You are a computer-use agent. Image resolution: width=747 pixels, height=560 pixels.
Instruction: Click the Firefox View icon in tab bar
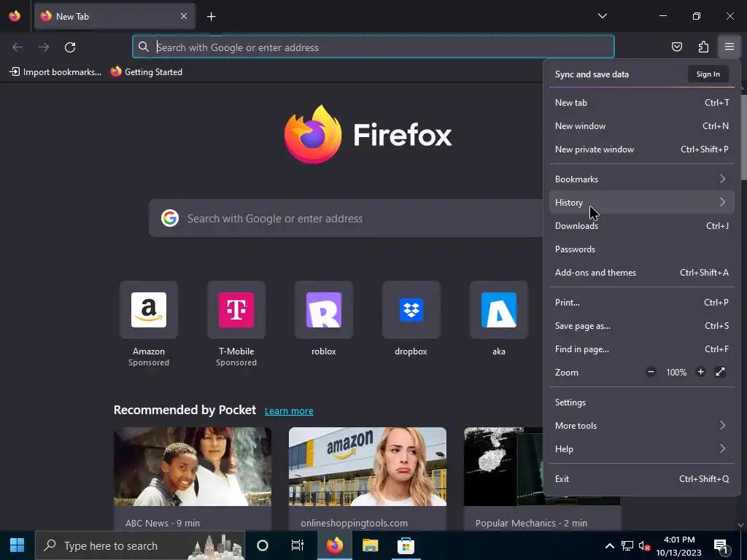(x=15, y=16)
